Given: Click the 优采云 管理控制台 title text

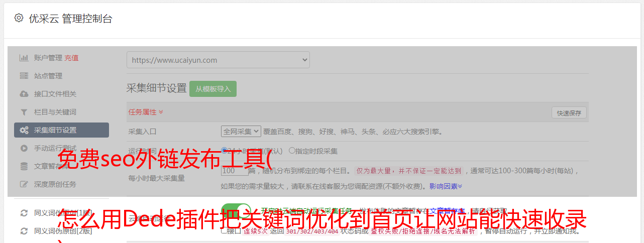Looking at the screenshot, I should tap(70, 19).
